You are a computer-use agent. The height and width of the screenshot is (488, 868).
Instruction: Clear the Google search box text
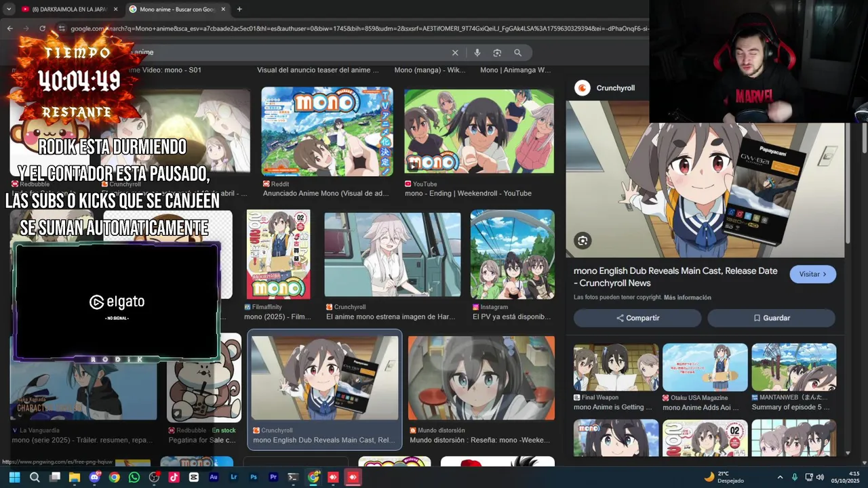click(455, 53)
